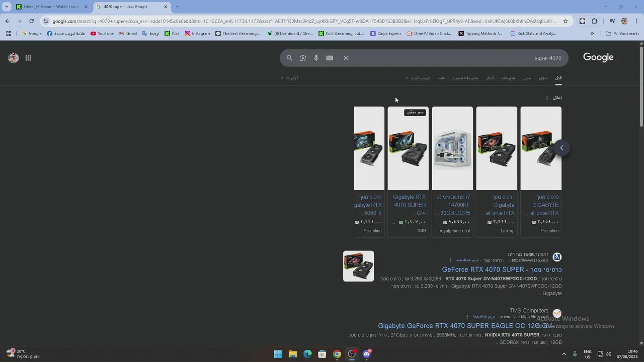
Task: Select the الكل (All) results tab
Action: point(558,78)
